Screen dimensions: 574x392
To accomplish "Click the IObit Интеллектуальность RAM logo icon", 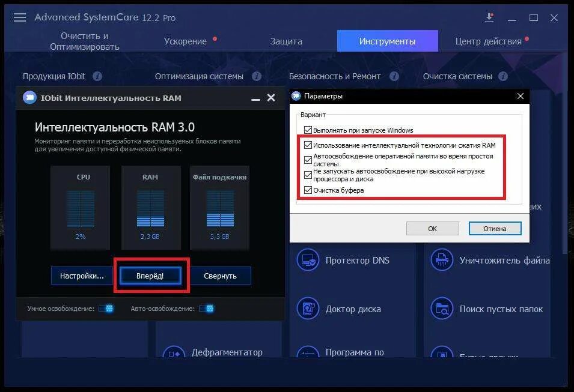I will pos(29,98).
